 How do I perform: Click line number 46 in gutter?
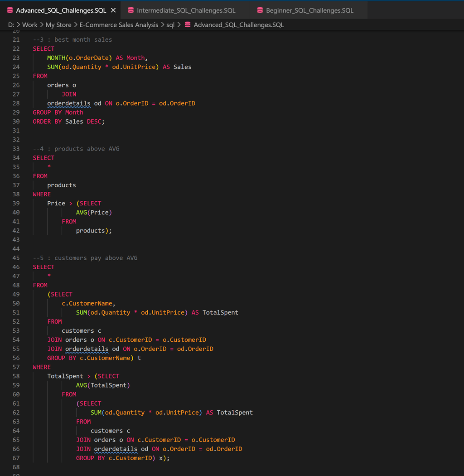(x=16, y=267)
